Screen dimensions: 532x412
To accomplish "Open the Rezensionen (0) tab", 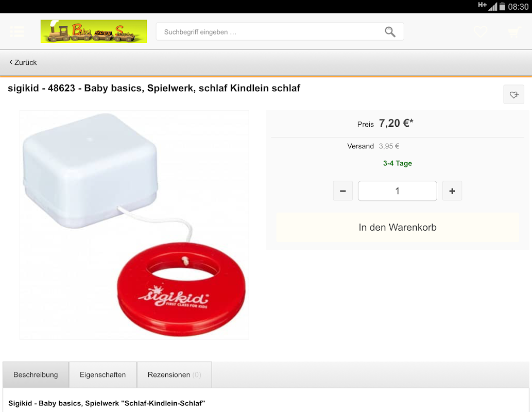I will point(175,375).
